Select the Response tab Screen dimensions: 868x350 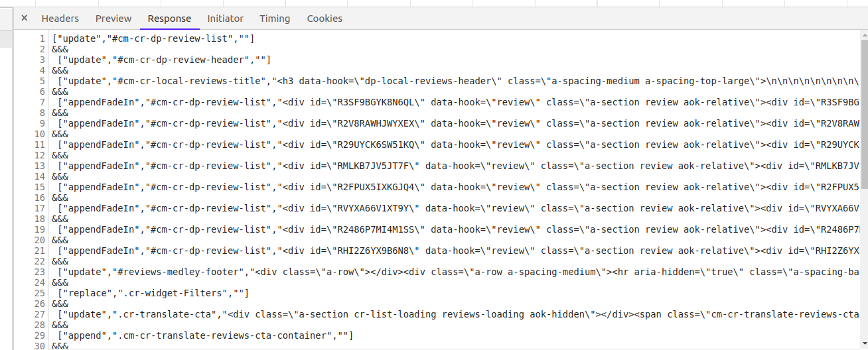point(169,19)
